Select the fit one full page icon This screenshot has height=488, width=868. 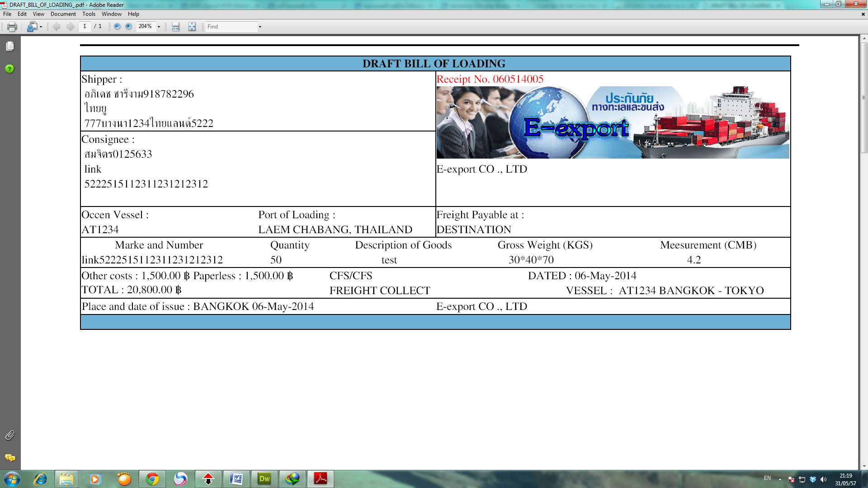pos(192,27)
